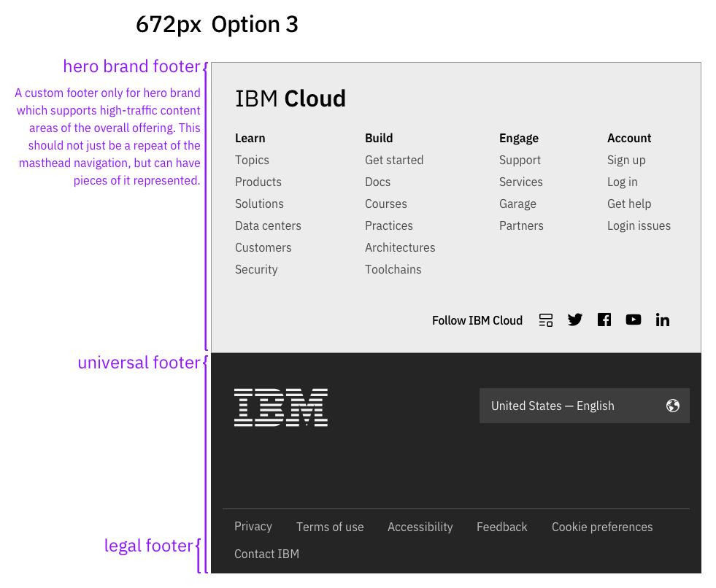Open the Privacy link
Screen dimensions: 716x588
point(253,526)
